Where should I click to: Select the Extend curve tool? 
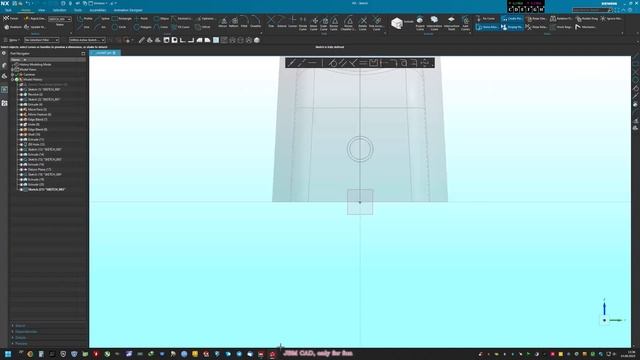coord(282,22)
